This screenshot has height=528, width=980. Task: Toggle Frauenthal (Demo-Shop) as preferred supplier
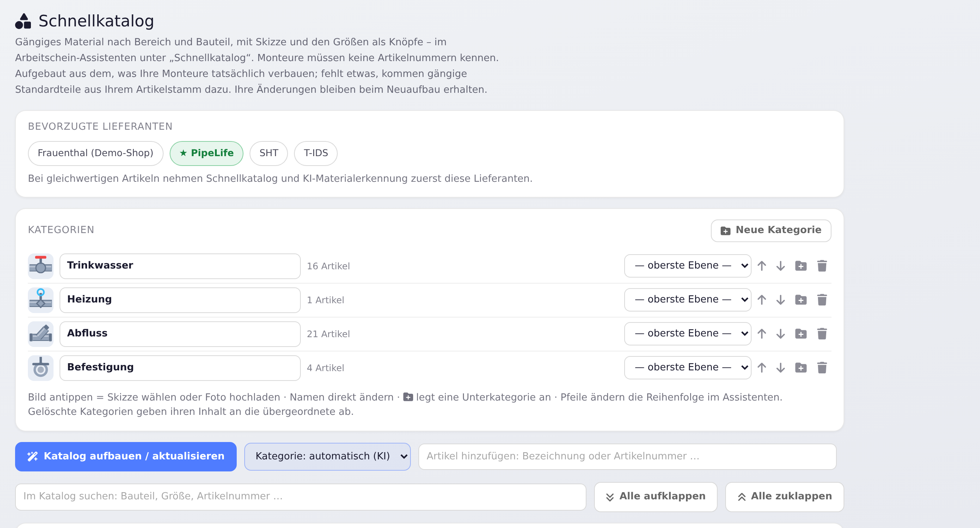coord(95,153)
